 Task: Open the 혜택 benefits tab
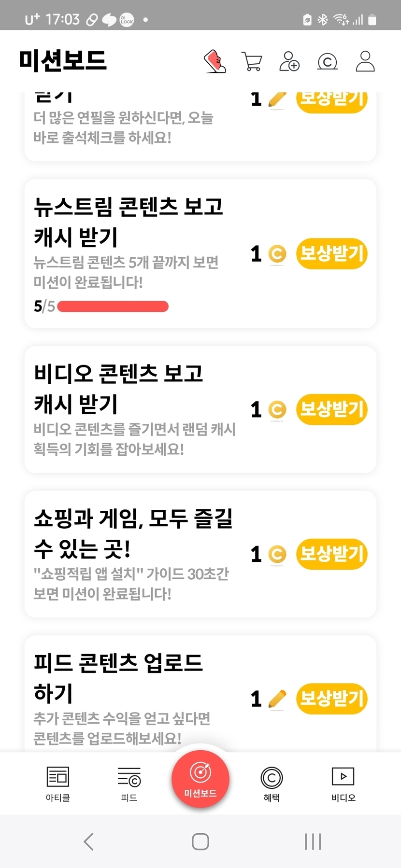click(x=272, y=784)
